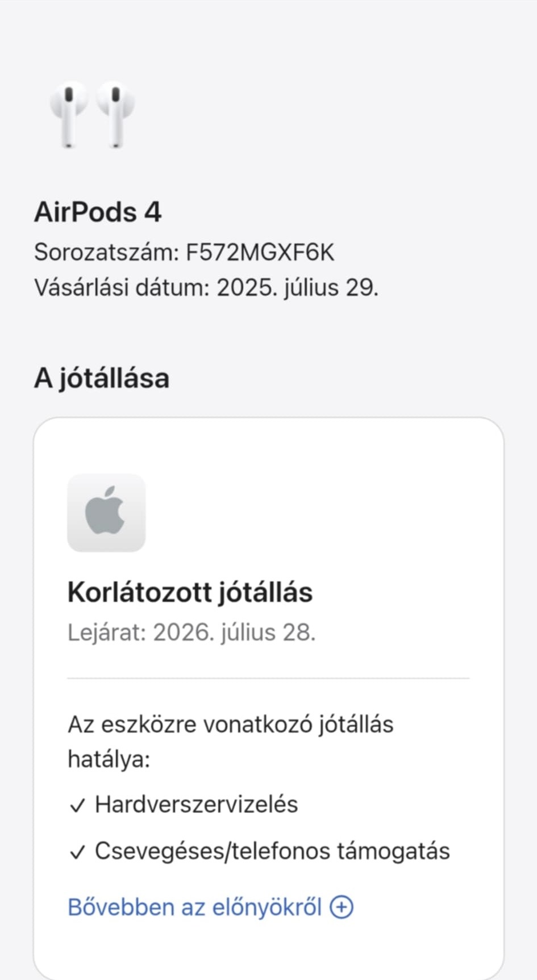537x980 pixels.
Task: Click the checkmark beside Csevegéses/telefonos támogatás
Action: point(77,852)
